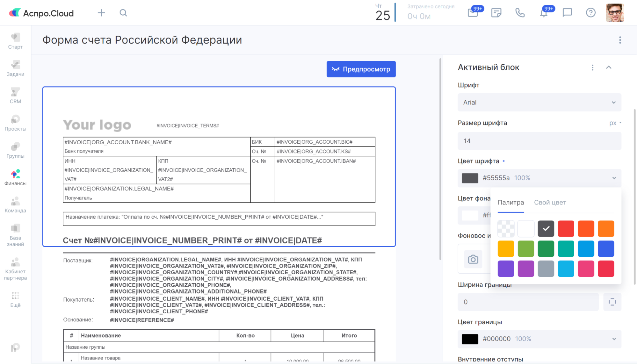
Task: Click the Затрачено сегодня time tracker
Action: coord(431,12)
